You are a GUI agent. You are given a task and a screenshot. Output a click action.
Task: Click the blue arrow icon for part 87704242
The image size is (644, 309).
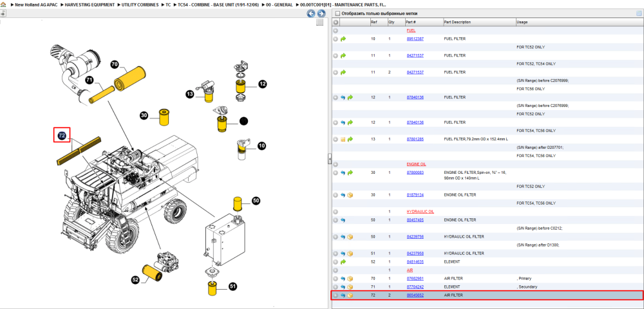click(x=343, y=287)
